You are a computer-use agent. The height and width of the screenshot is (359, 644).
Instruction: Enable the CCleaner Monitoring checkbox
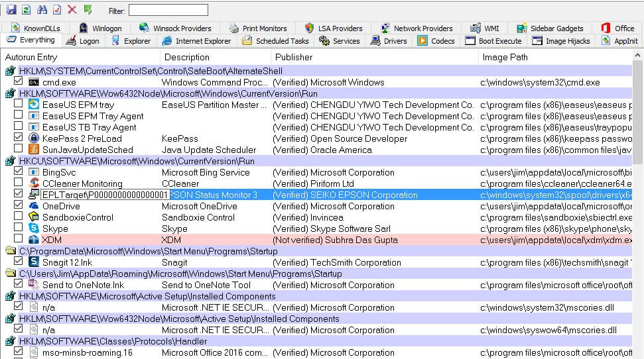(x=18, y=182)
